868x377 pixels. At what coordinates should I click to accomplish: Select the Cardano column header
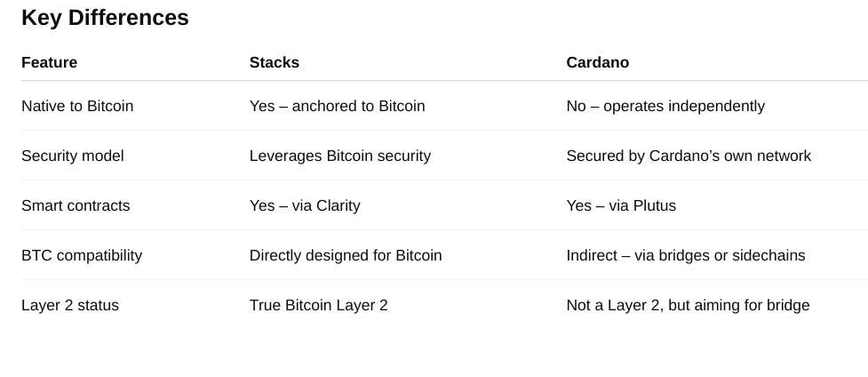click(597, 62)
